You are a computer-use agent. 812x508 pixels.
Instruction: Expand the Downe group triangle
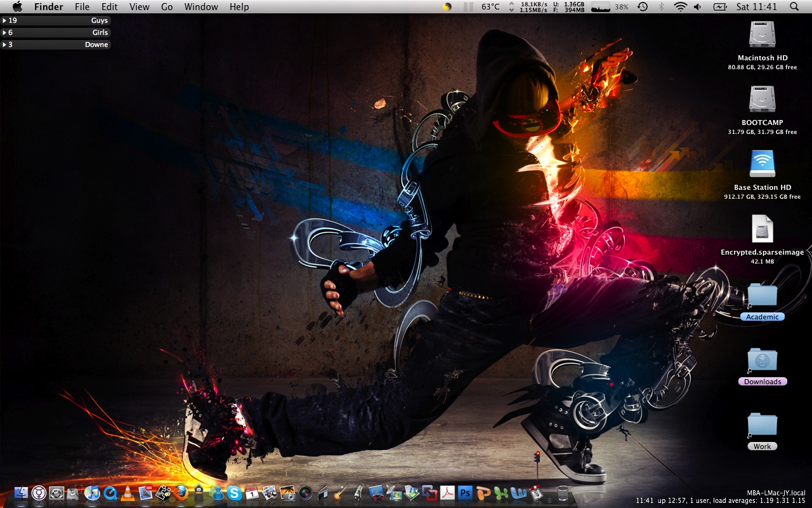pos(4,44)
